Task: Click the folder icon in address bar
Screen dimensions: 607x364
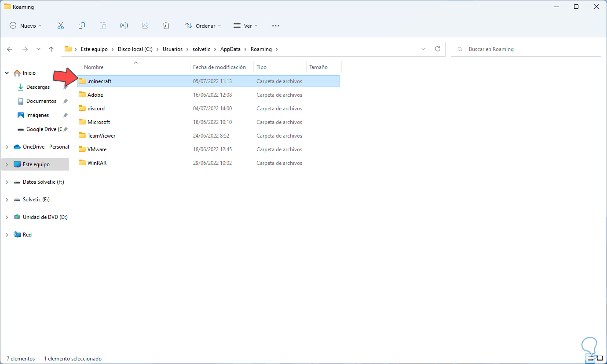Action: (x=68, y=49)
